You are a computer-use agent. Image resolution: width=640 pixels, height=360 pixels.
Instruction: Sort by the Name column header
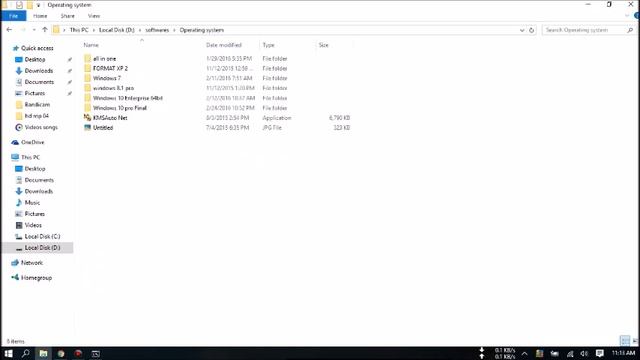coord(91,45)
